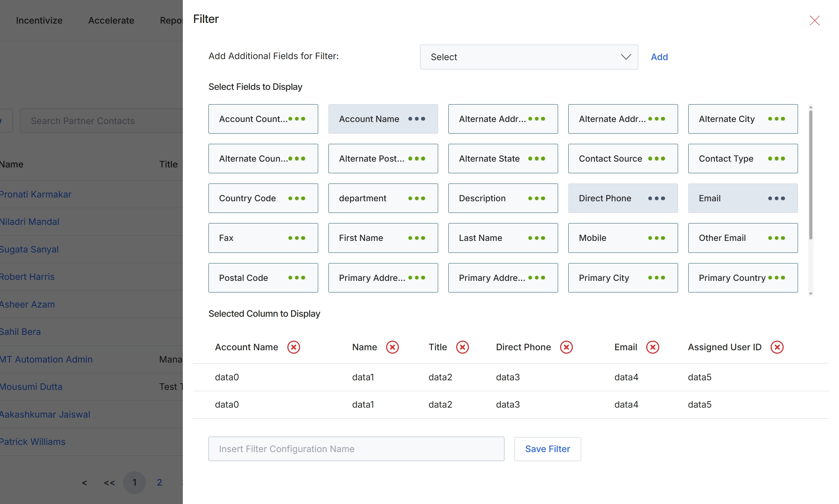Deselect the Direct Phone field tile

pyautogui.click(x=623, y=199)
